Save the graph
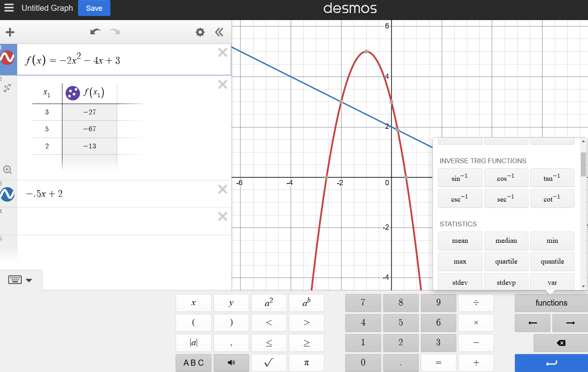588x372 pixels. pos(94,8)
